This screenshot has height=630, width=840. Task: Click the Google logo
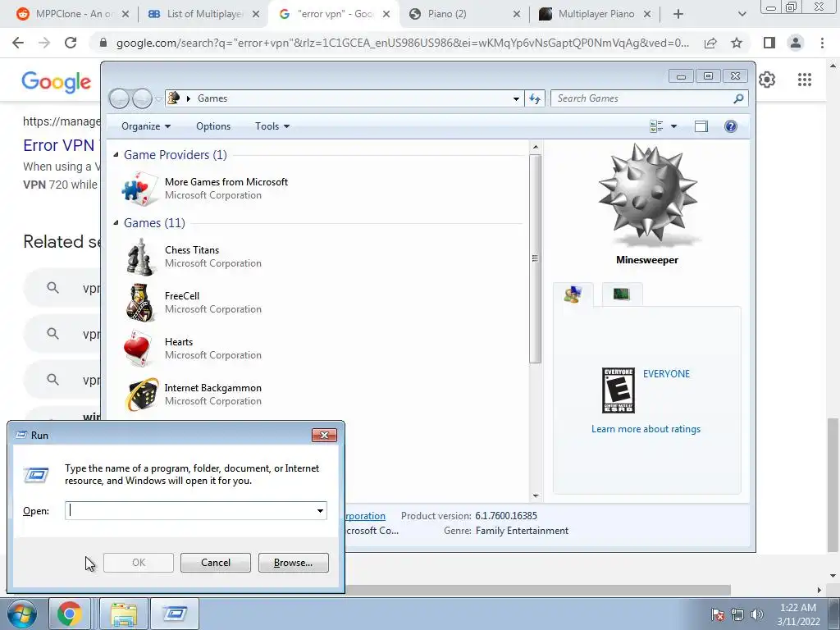[57, 82]
